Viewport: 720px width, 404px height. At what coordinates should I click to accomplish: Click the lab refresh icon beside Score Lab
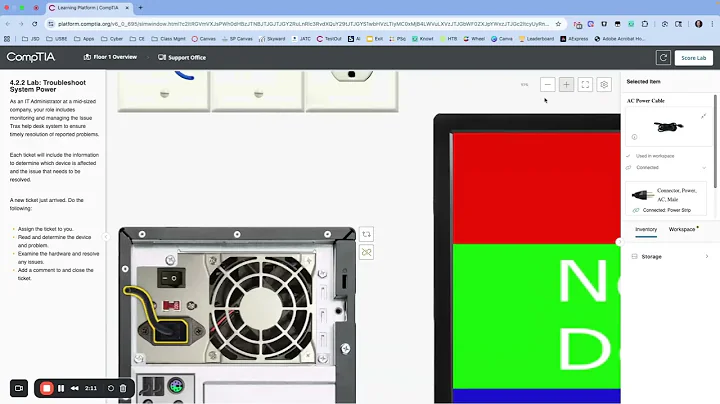[663, 58]
